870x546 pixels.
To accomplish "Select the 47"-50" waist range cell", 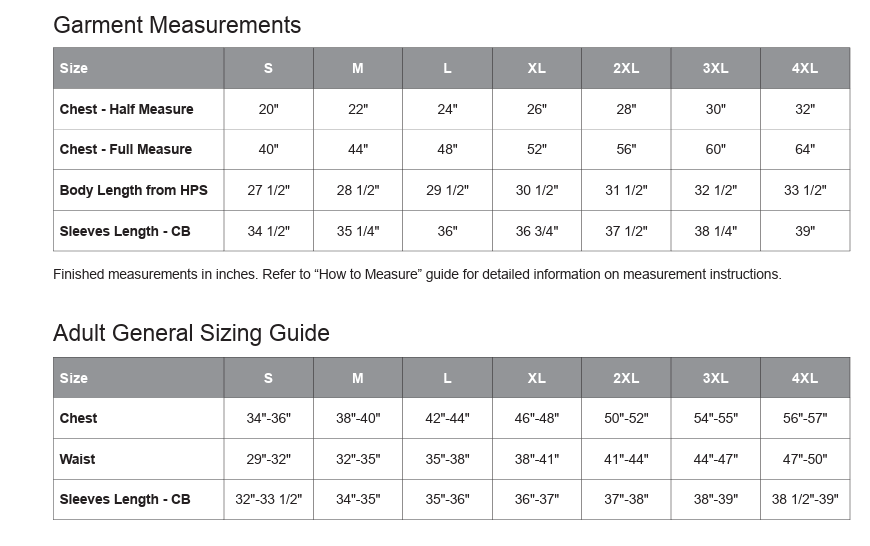I will [x=805, y=459].
